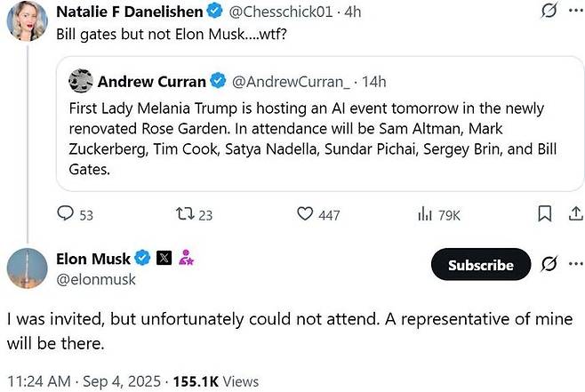Open @AndrewCurran_ handle link

click(291, 82)
